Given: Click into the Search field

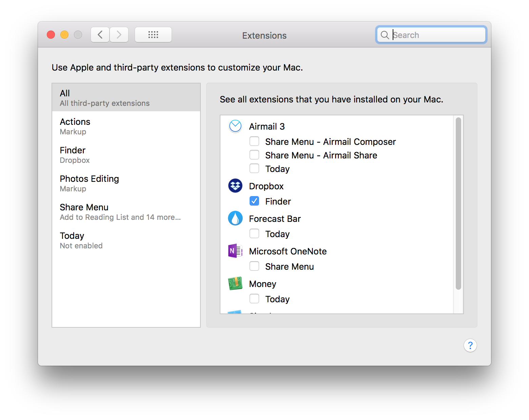Looking at the screenshot, I should coord(431,35).
